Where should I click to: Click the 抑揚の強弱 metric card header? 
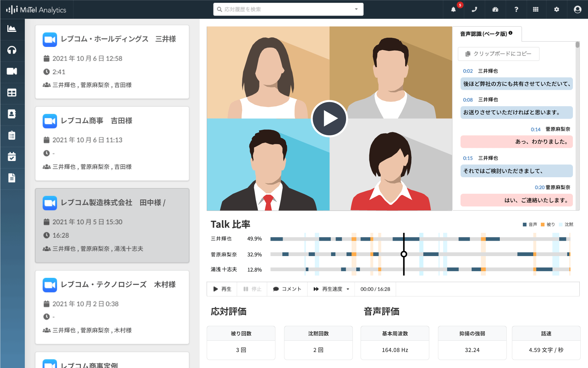click(x=472, y=333)
